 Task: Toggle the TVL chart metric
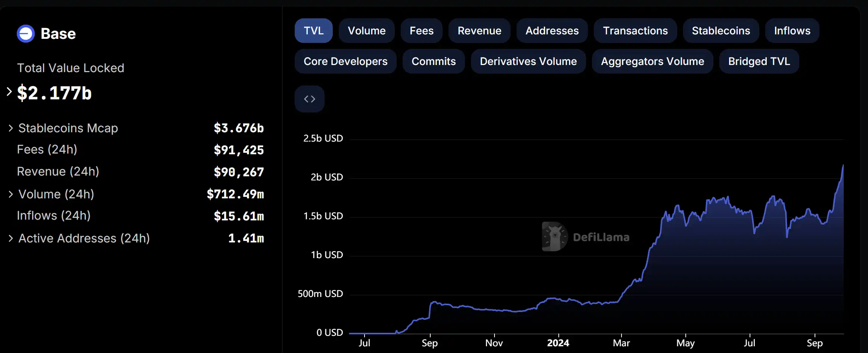click(x=313, y=31)
